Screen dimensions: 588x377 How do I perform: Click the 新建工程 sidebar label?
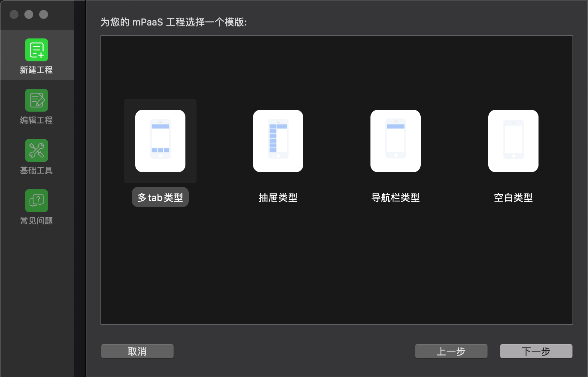click(37, 70)
